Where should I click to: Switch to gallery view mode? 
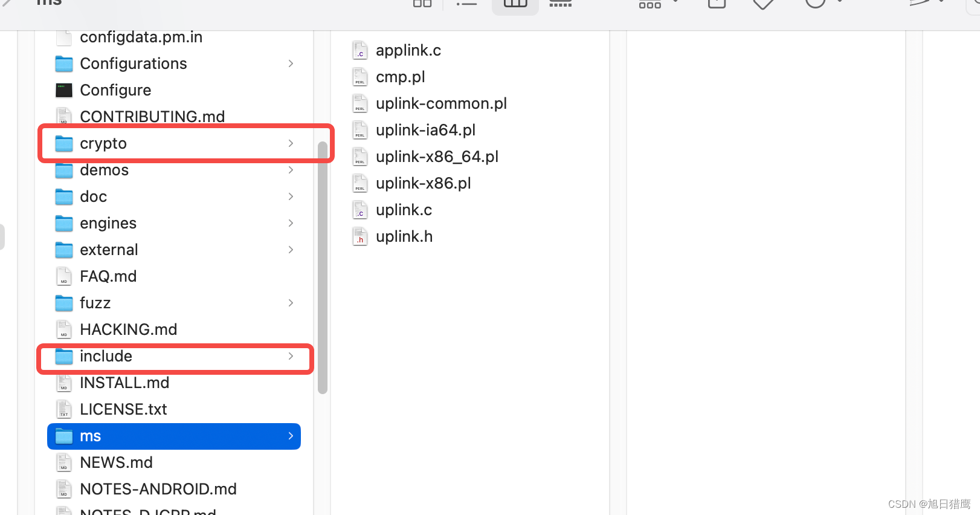coord(560,5)
